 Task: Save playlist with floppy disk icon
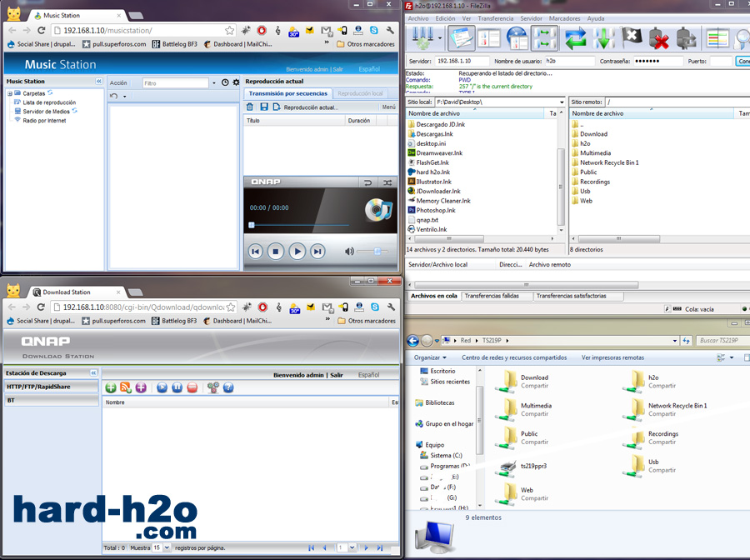pos(264,107)
